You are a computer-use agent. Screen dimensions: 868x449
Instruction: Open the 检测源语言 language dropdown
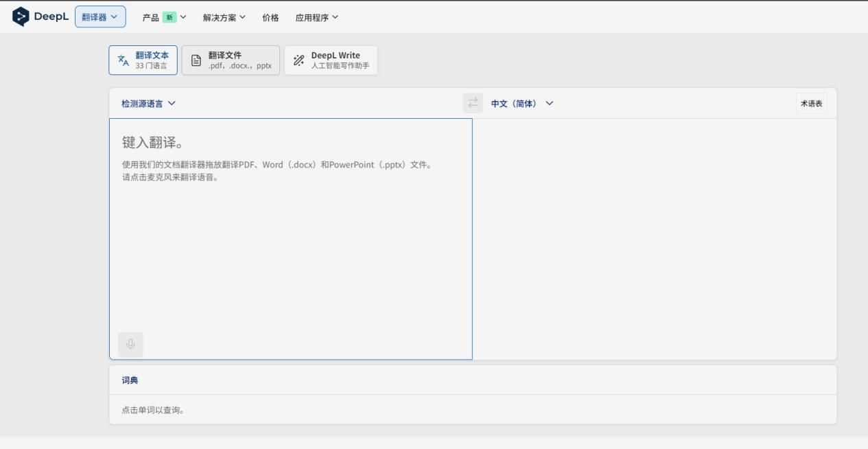tap(148, 103)
